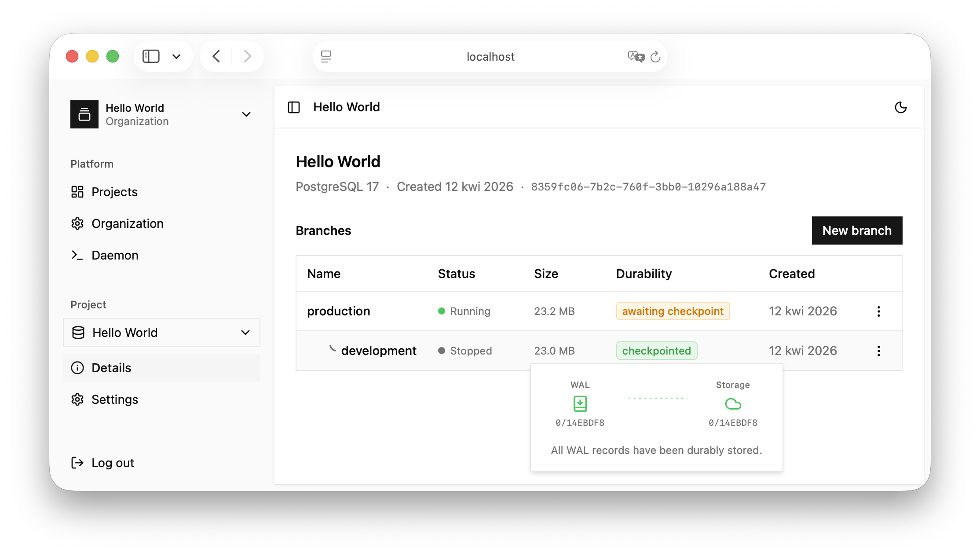Viewport: 980px width, 556px height.
Task: Log out of the dashboard
Action: 162,463
